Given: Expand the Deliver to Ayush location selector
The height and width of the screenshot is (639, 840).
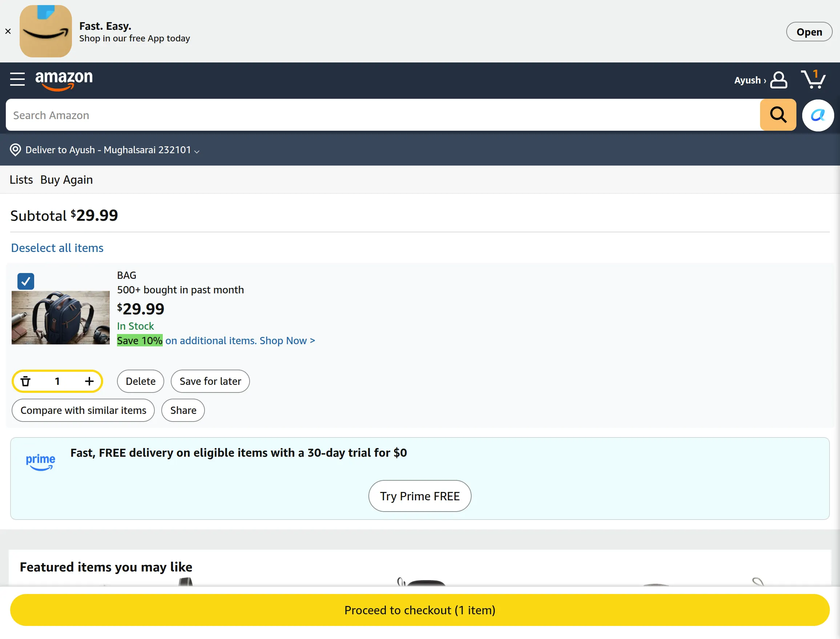Looking at the screenshot, I should pyautogui.click(x=105, y=150).
